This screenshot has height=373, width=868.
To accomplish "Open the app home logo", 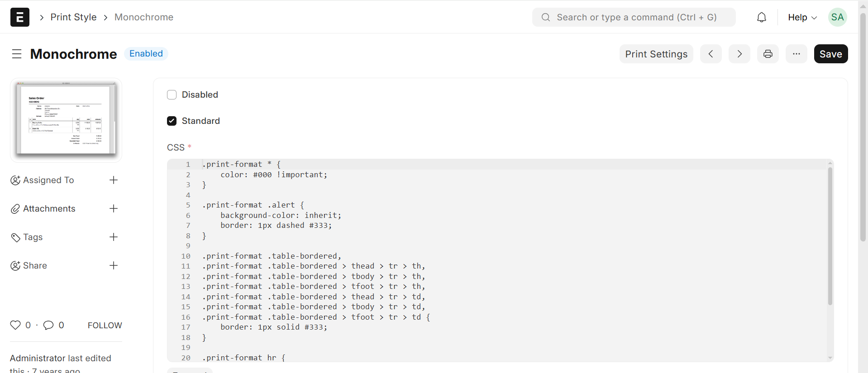I will click(20, 17).
